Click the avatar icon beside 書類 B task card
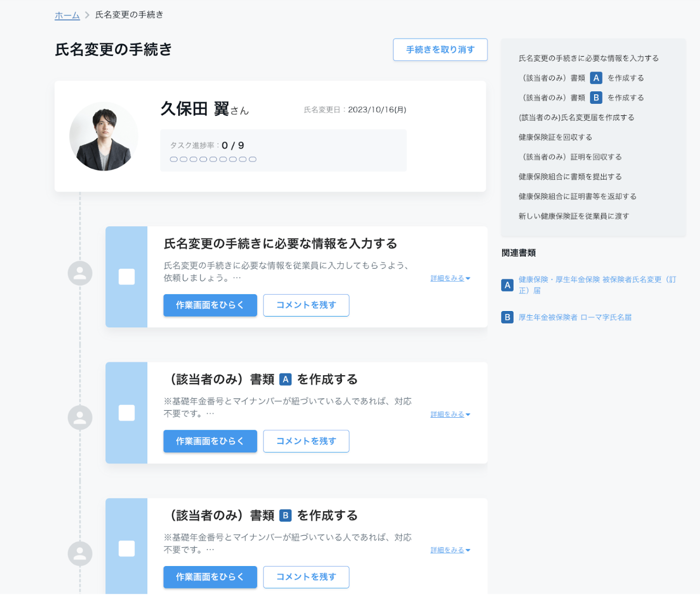This screenshot has width=700, height=595. point(80,554)
